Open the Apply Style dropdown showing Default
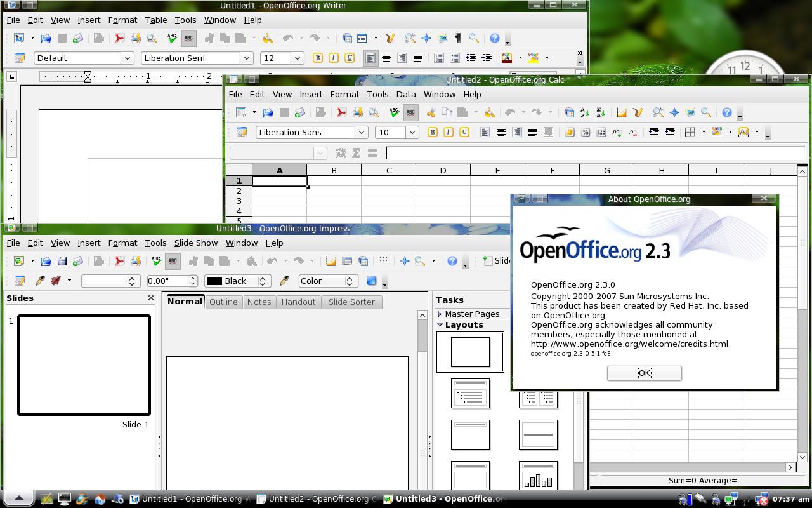 tap(127, 58)
